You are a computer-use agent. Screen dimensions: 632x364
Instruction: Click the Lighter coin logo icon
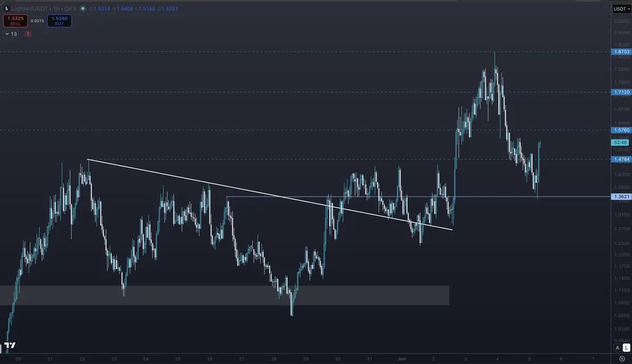(x=6, y=9)
